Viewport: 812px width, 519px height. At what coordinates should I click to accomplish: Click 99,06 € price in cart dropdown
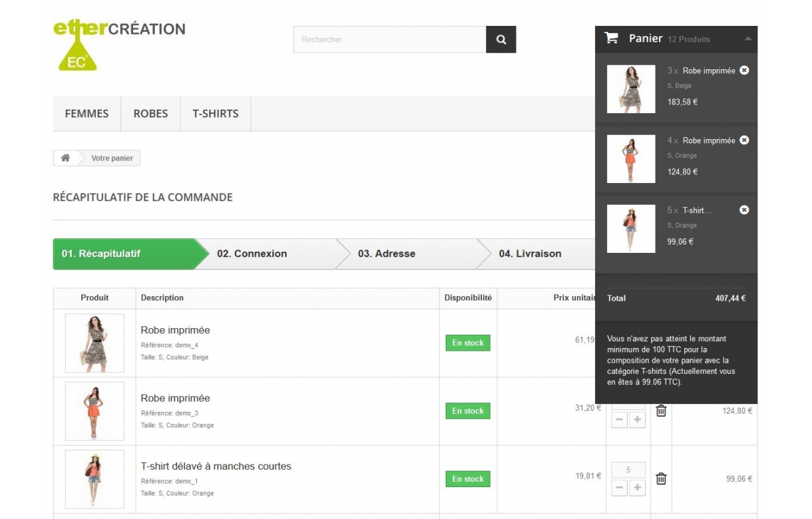pos(680,242)
